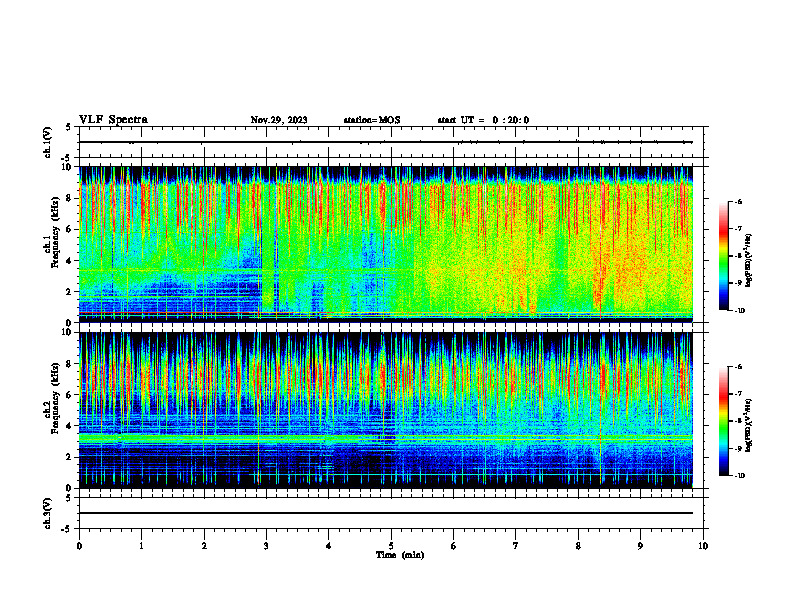Click the time axis tick label '9'
792x612 pixels.
pos(640,546)
